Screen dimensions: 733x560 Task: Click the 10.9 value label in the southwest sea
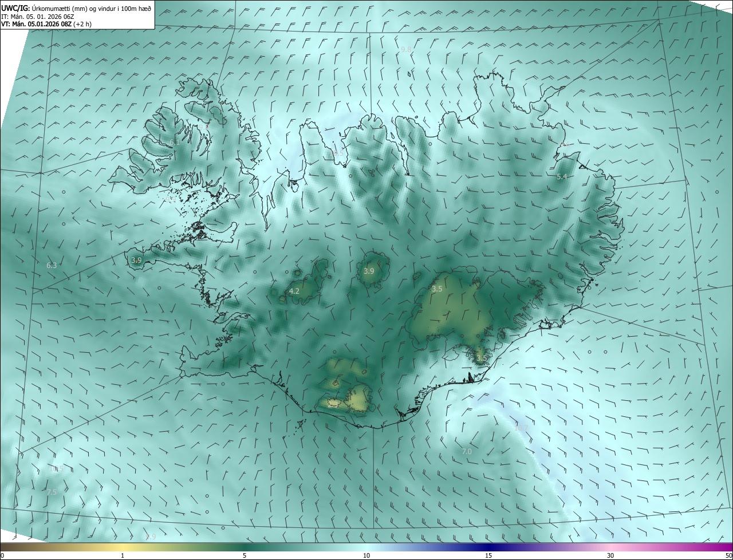coord(56,468)
